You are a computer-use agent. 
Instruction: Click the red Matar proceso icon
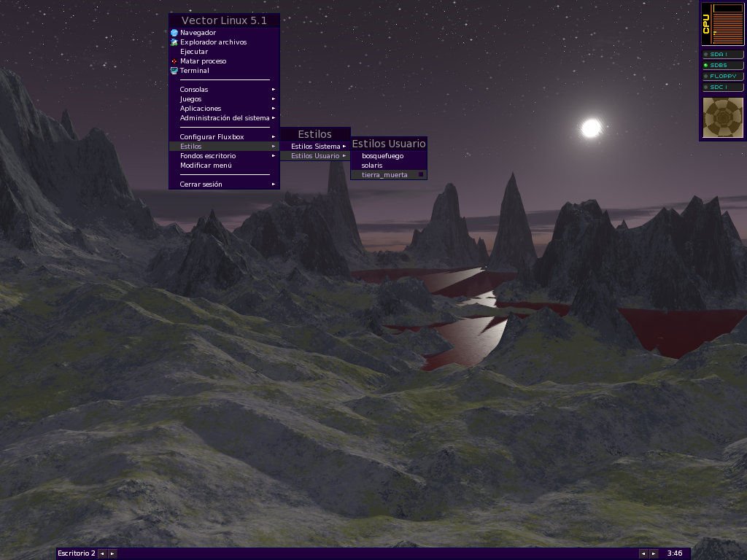(174, 61)
